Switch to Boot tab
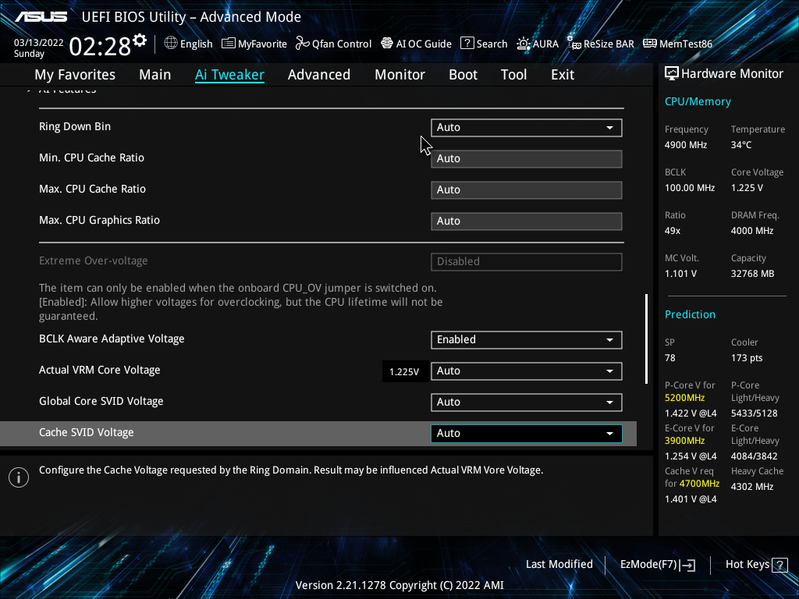 click(463, 74)
